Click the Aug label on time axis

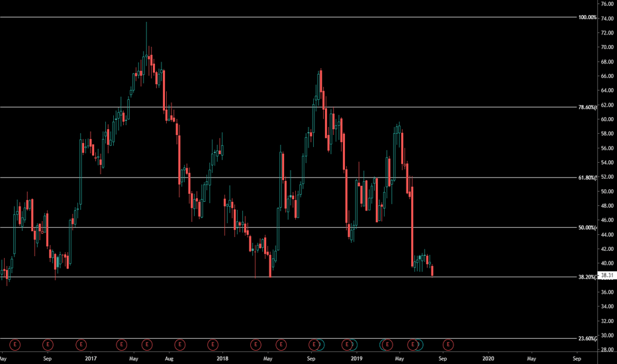[x=169, y=359]
